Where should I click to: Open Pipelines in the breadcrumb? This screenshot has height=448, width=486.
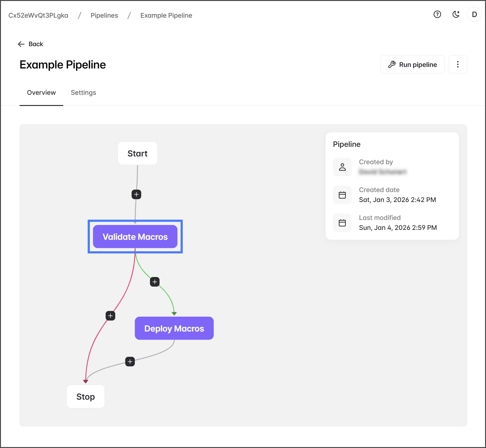pyautogui.click(x=104, y=15)
